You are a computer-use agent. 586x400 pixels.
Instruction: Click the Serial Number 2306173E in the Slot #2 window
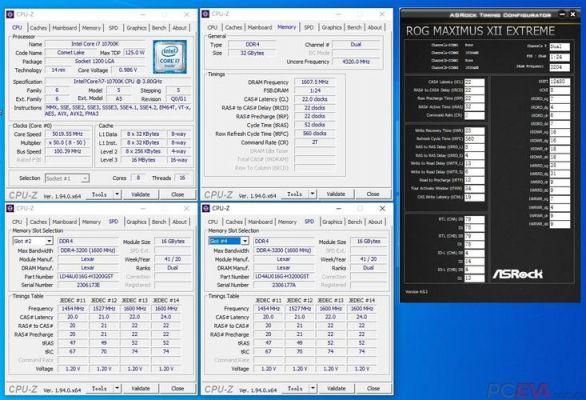click(87, 285)
